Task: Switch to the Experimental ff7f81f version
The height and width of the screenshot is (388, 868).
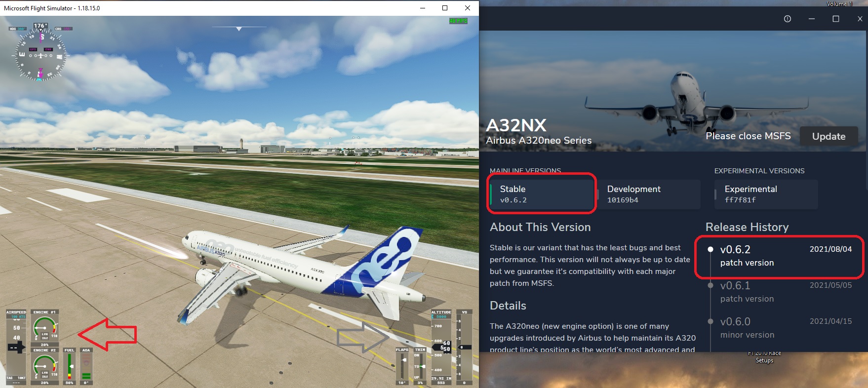Action: click(x=766, y=194)
